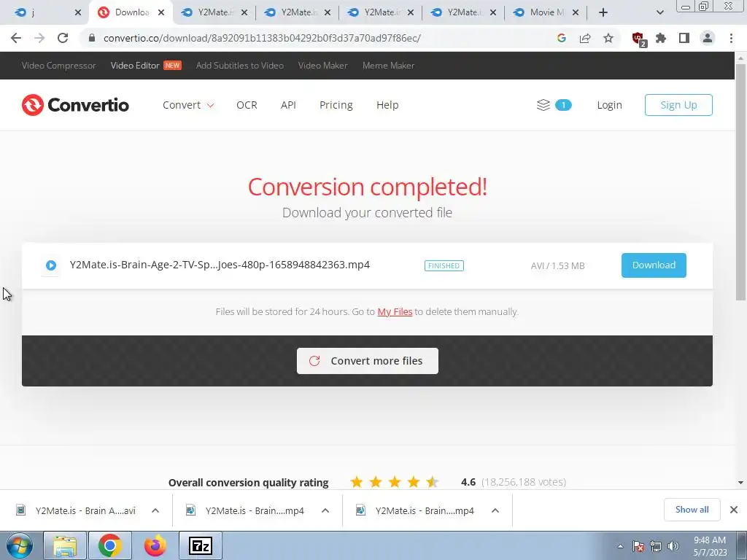The width and height of the screenshot is (747, 560).
Task: Open the Windows Start menu
Action: 20,545
